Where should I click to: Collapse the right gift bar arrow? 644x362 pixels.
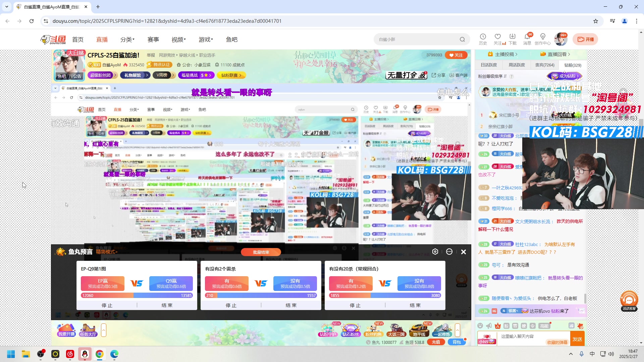[458, 330]
